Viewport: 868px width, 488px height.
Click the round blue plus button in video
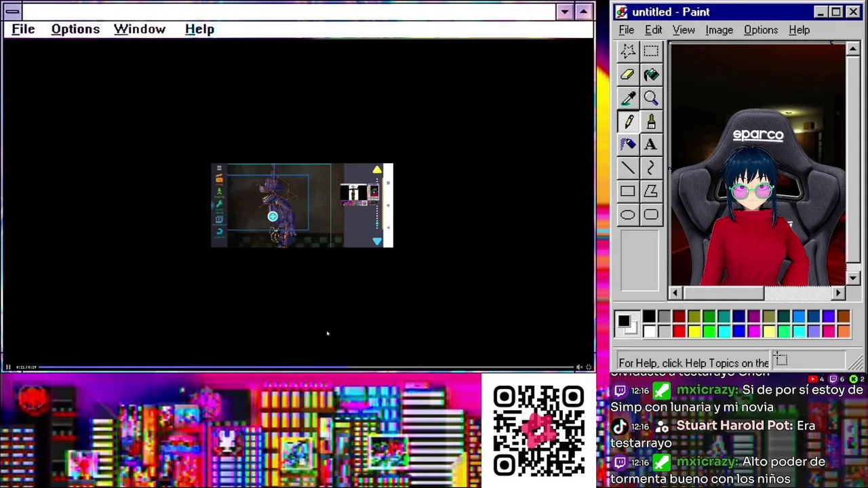point(273,216)
